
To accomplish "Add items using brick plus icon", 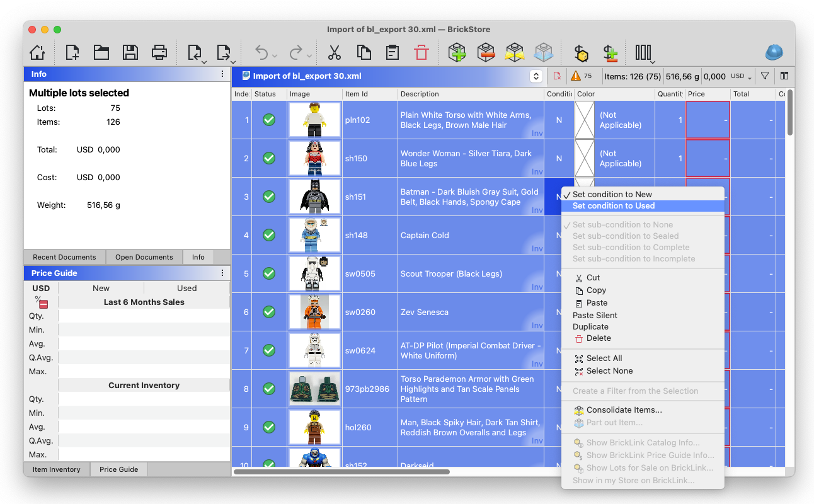I will click(x=457, y=52).
